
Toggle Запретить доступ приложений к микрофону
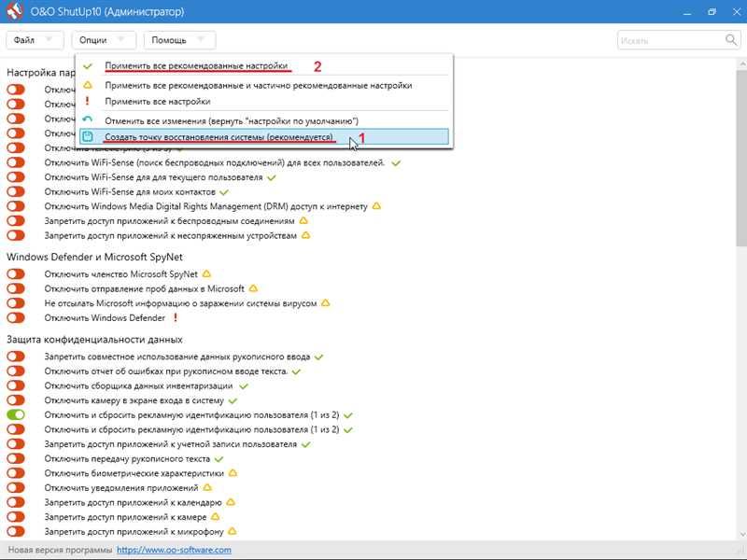coord(16,531)
